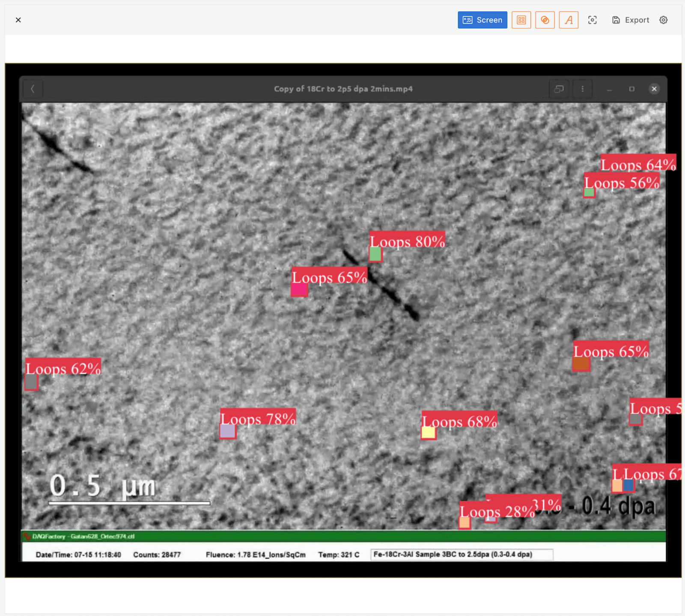Screen dimensions: 685x616
Task: Click the back chevron in the video player
Action: tap(33, 89)
